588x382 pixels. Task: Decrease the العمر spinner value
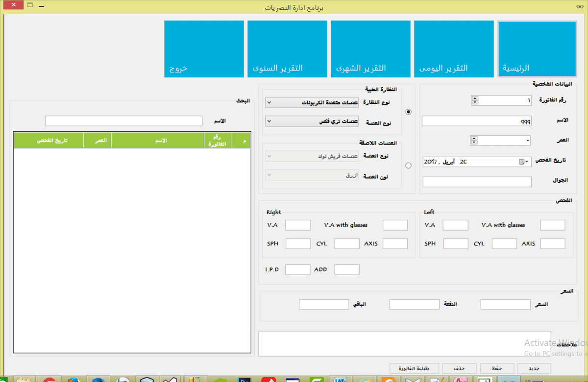coord(474,143)
